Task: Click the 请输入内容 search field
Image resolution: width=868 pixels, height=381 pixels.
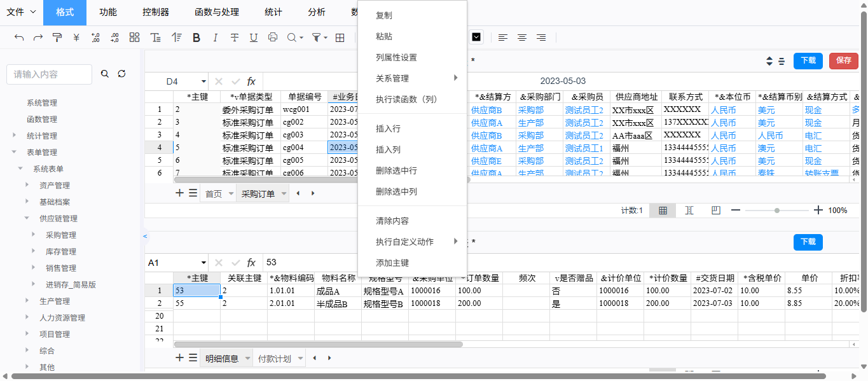Action: pos(49,74)
